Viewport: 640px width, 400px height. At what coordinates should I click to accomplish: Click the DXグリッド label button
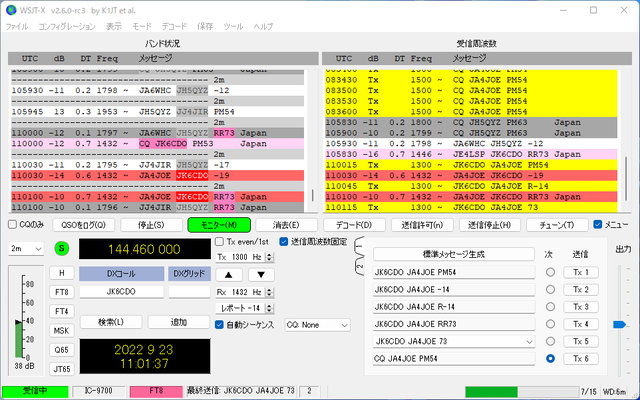189,273
